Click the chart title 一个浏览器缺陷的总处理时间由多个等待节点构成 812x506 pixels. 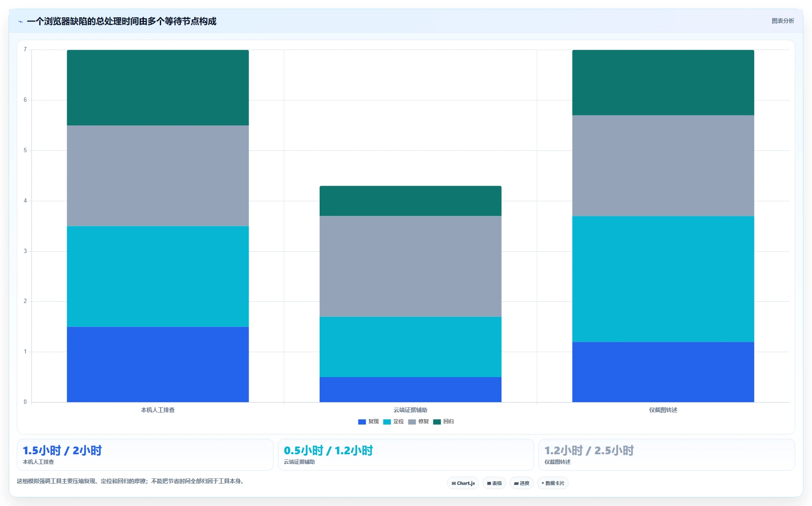pos(121,21)
